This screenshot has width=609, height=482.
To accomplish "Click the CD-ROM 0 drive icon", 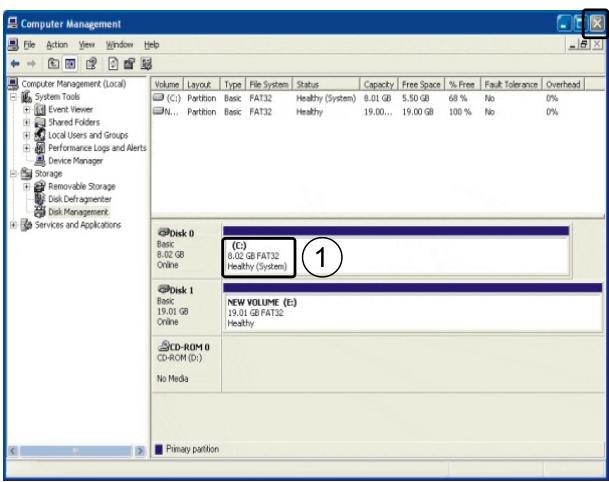I will pos(164,346).
